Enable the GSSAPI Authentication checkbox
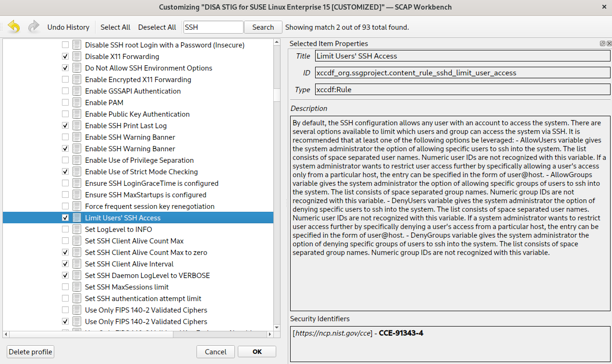 65,91
